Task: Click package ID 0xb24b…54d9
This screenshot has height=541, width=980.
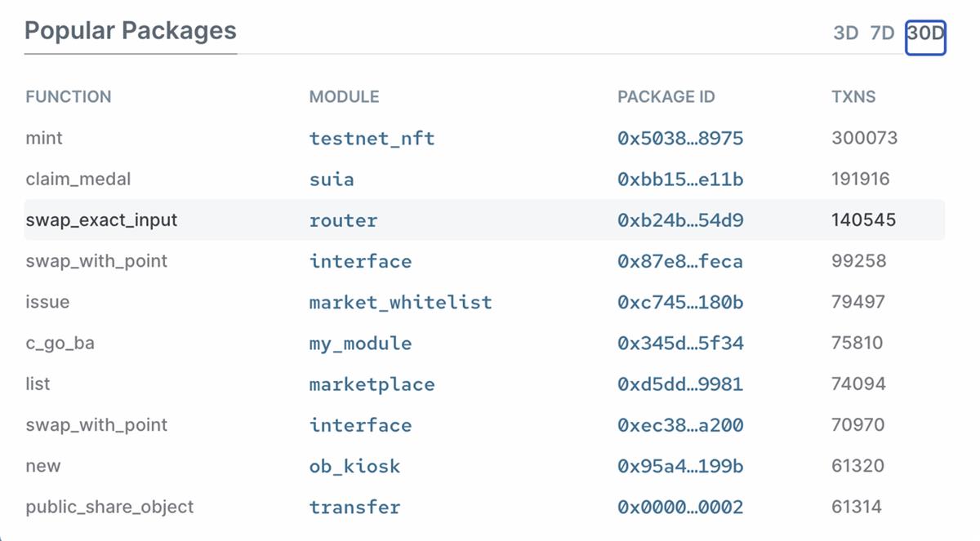Action: pyautogui.click(x=680, y=220)
